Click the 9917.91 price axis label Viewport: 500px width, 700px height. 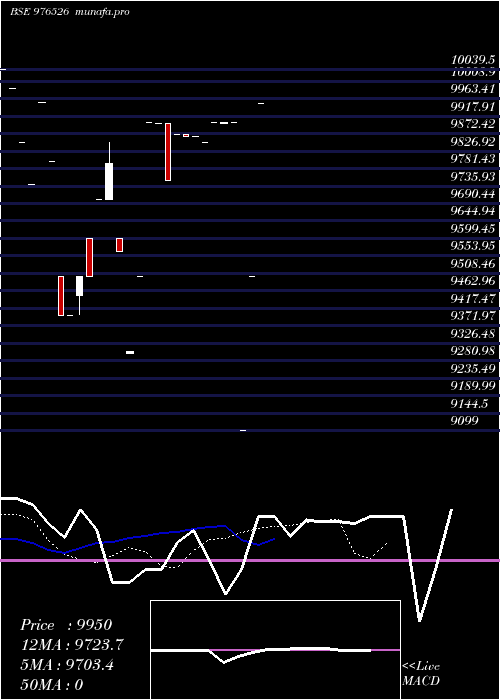(473, 107)
